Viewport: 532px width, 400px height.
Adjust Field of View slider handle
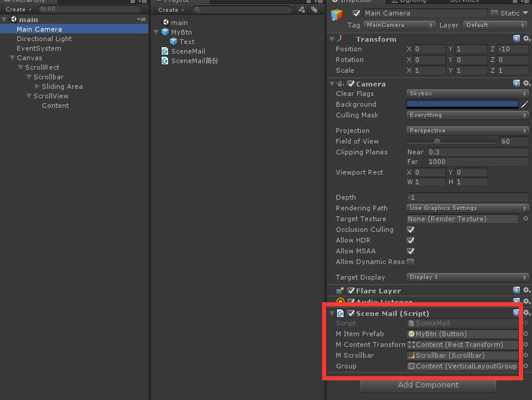[437, 141]
